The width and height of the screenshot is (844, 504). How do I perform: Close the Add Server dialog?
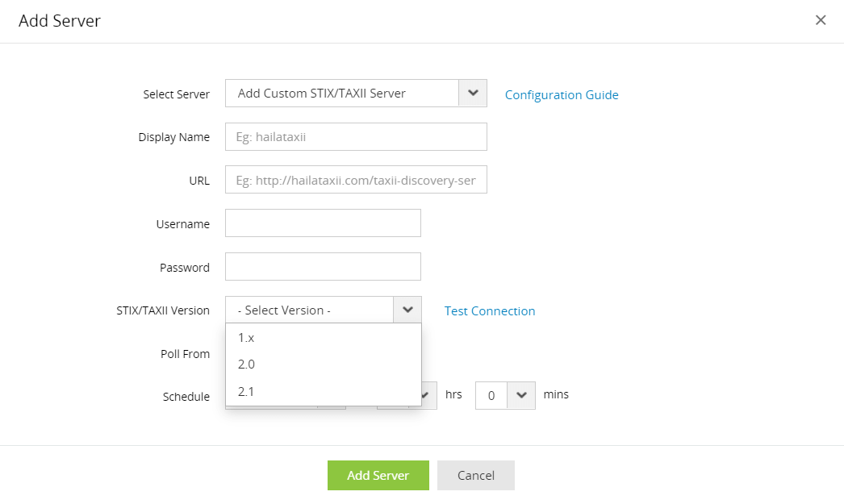(x=821, y=20)
